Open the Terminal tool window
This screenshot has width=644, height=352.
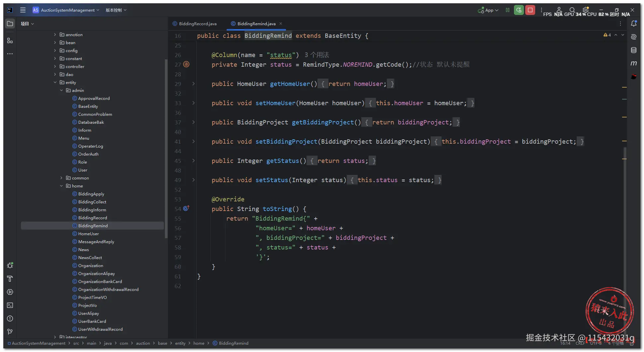tap(10, 305)
